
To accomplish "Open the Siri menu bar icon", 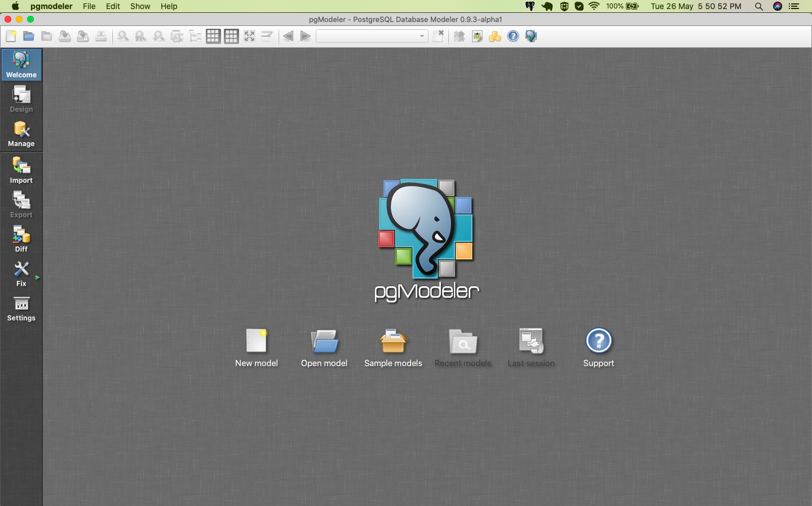I will (778, 6).
